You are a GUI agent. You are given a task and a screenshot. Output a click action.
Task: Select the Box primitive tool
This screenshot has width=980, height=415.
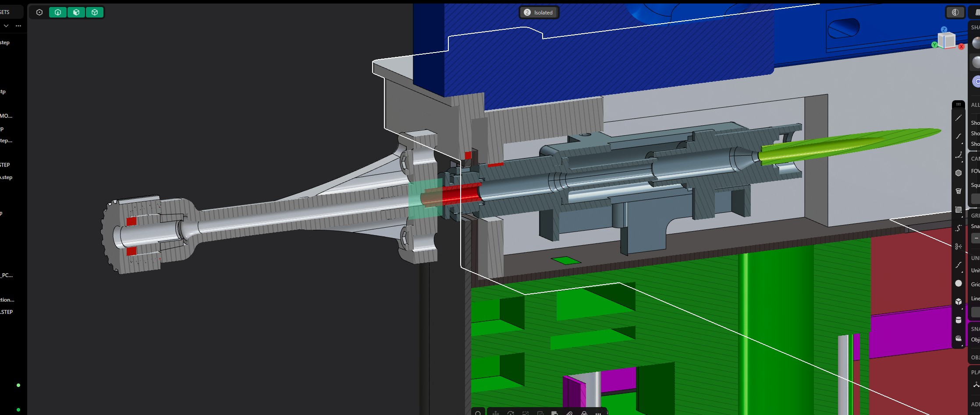tap(959, 302)
